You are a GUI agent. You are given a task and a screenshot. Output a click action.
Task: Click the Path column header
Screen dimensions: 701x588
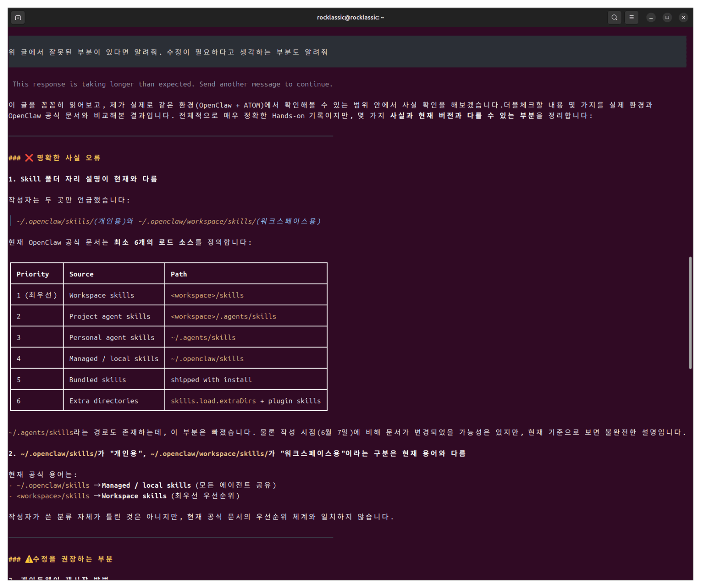coord(246,274)
